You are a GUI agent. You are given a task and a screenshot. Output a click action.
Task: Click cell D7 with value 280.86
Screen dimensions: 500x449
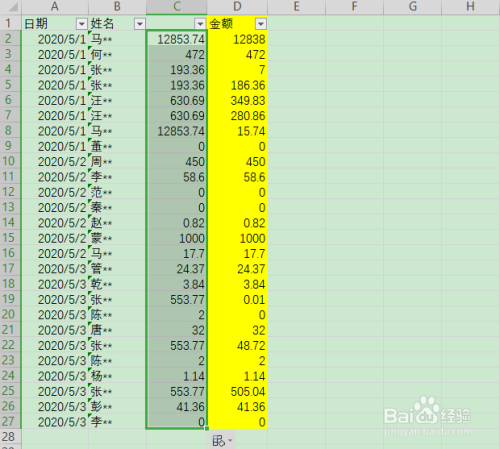[237, 116]
